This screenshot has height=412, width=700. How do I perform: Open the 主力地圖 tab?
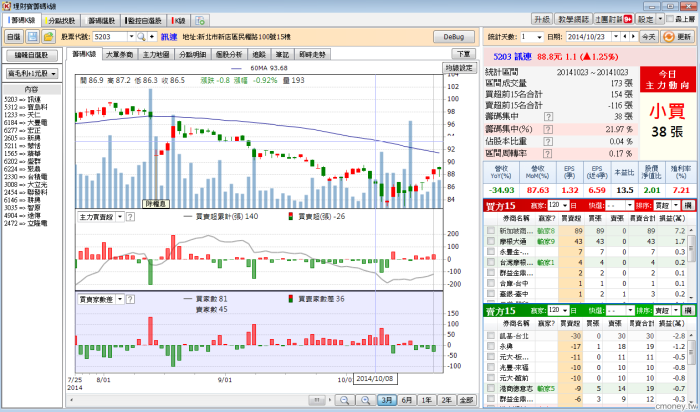pyautogui.click(x=157, y=53)
